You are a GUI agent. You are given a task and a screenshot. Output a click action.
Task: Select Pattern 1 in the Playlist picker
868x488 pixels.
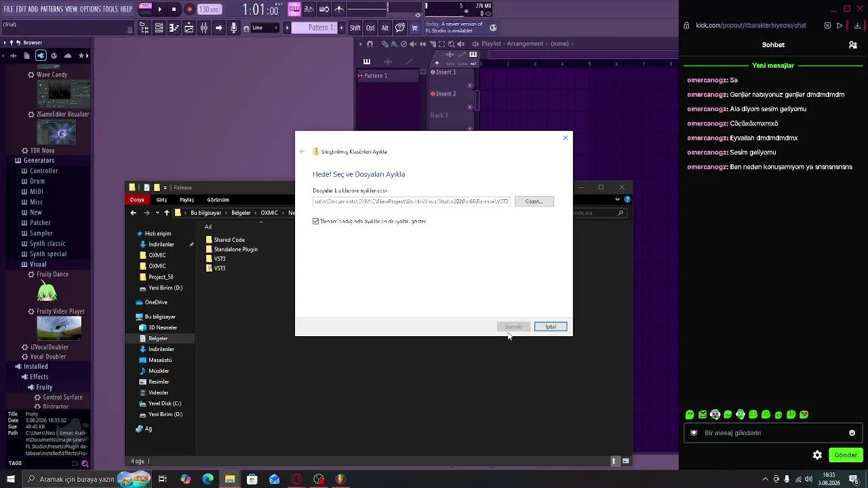(387, 76)
